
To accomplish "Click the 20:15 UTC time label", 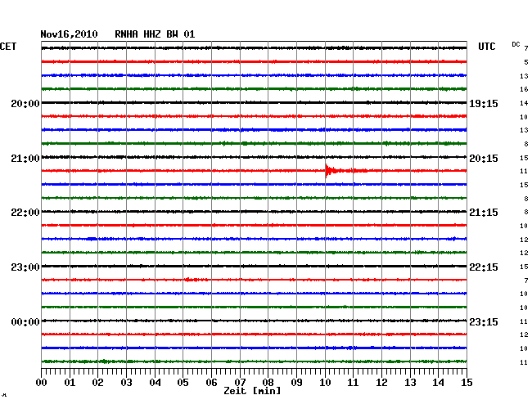I will click(483, 158).
